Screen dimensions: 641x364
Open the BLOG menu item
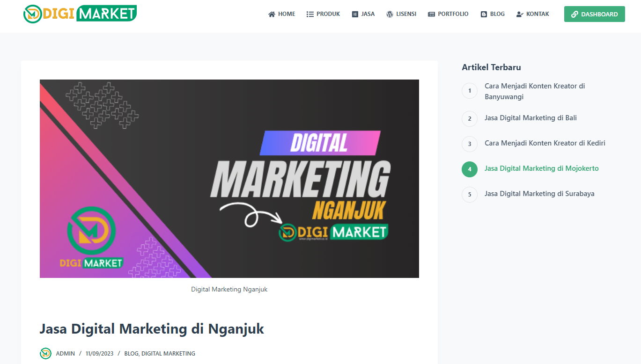click(493, 14)
